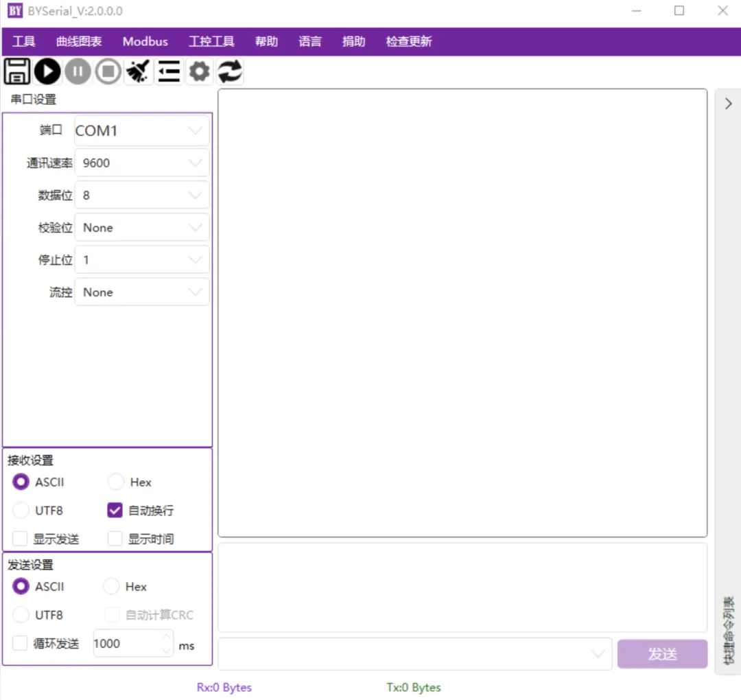Maximize the BYSerial window
This screenshot has height=700, width=741.
pyautogui.click(x=679, y=10)
